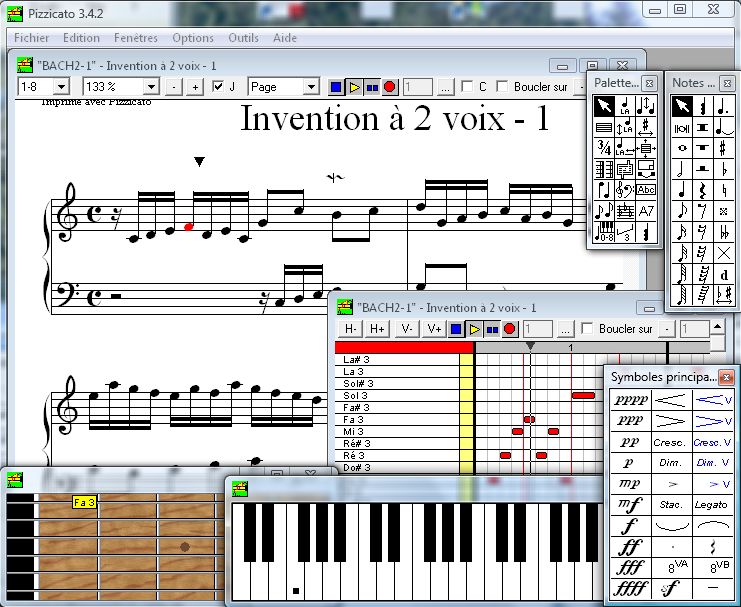Select the sf sforzando symbol

pyautogui.click(x=671, y=588)
